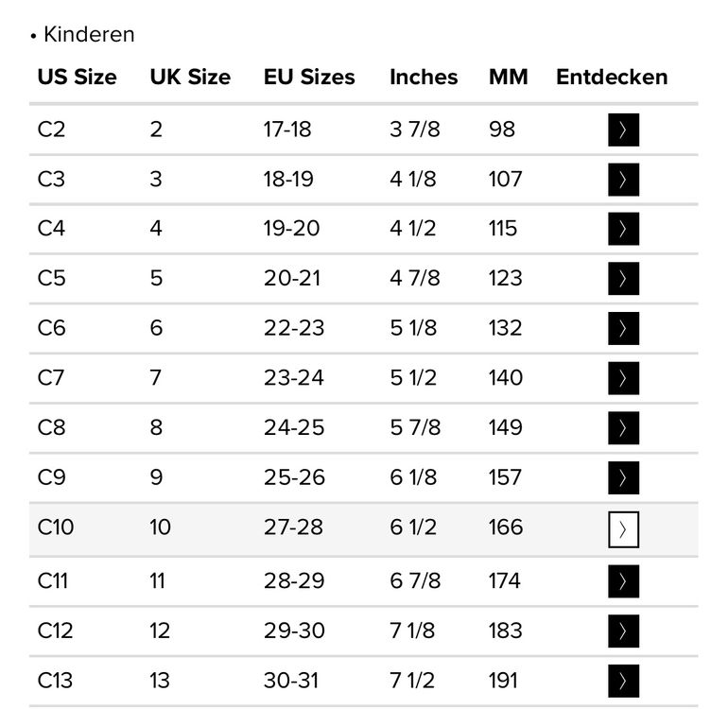728x709 pixels.
Task: Select the EU Sizes column header
Action: coord(309,78)
